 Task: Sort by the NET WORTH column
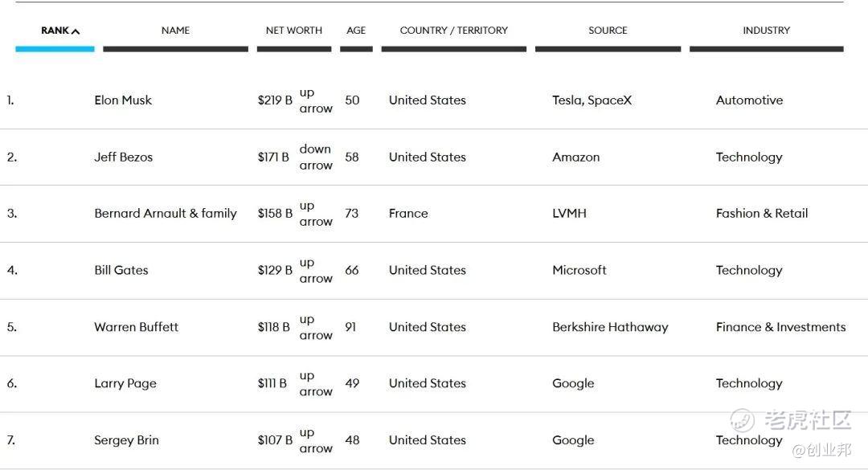pyautogui.click(x=293, y=31)
